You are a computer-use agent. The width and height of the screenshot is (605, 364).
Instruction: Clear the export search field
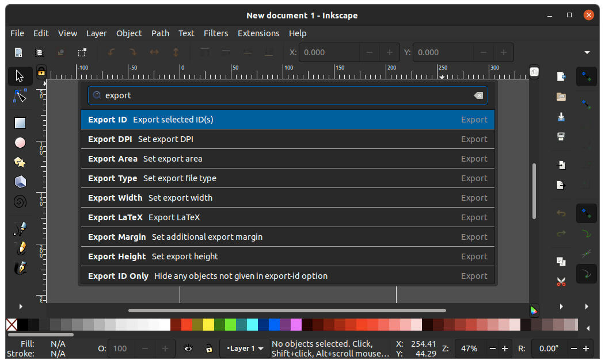pyautogui.click(x=479, y=95)
